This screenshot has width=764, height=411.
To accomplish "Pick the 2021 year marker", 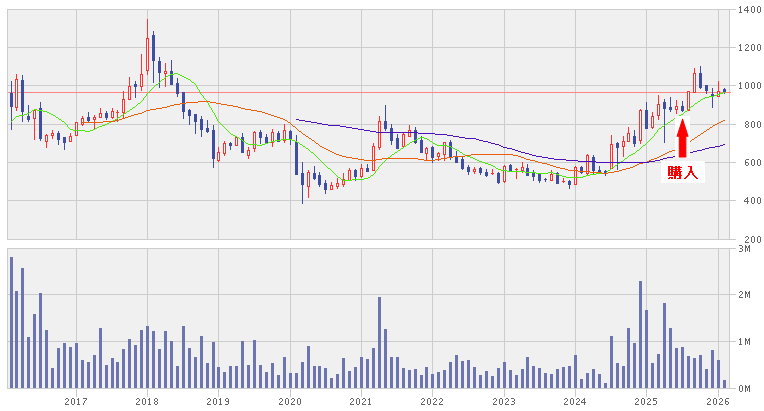I will point(360,401).
